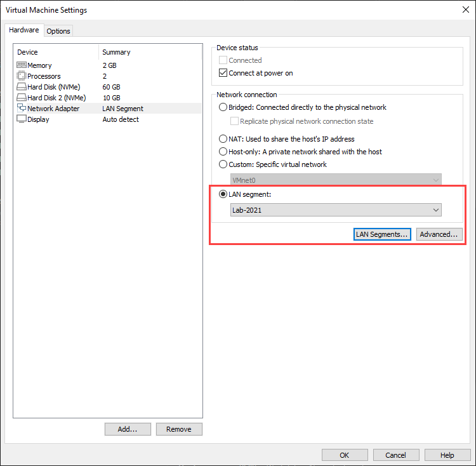Viewport: 476px width, 466px height.
Task: Click the Memory device icon
Action: point(21,65)
